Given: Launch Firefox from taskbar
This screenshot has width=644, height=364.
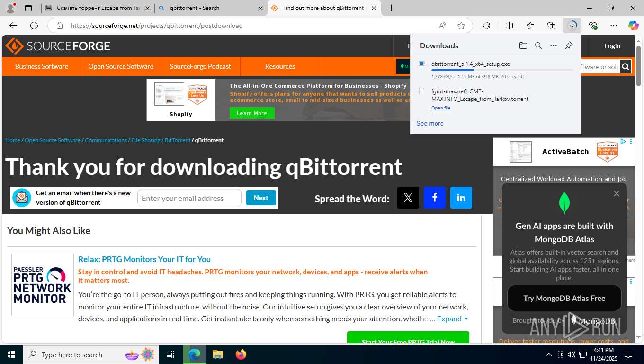Looking at the screenshot, I should tap(241, 355).
